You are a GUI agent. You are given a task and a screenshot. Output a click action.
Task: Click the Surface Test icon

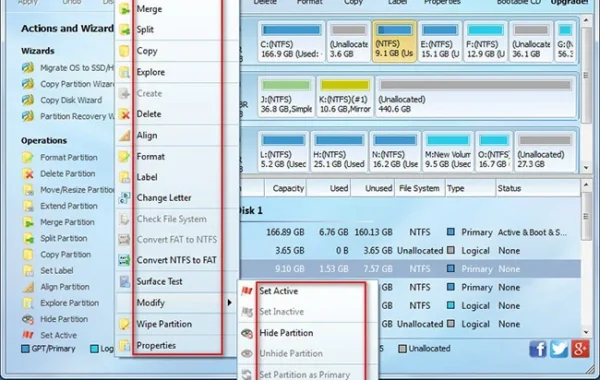(124, 281)
